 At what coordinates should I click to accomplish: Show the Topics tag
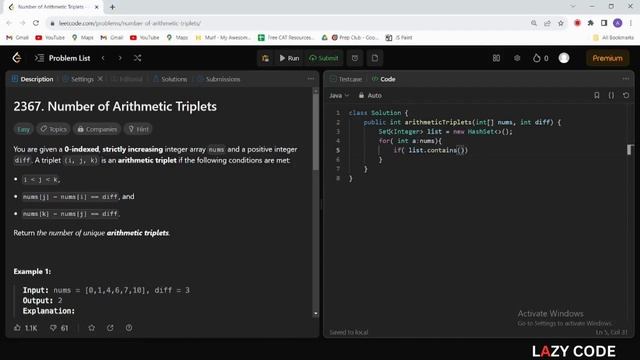(x=53, y=129)
